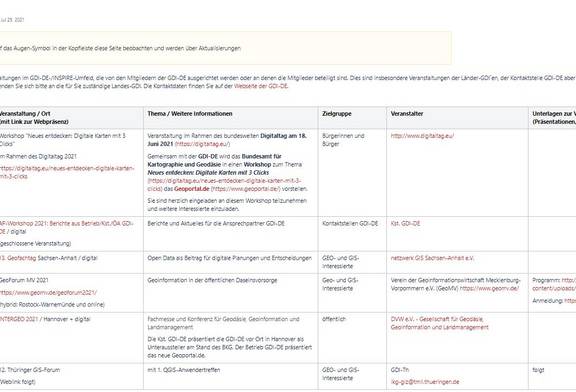Select Fachmesse und Konferenz für Geodäsie text
The width and height of the screenshot is (576, 392).
[223, 323]
